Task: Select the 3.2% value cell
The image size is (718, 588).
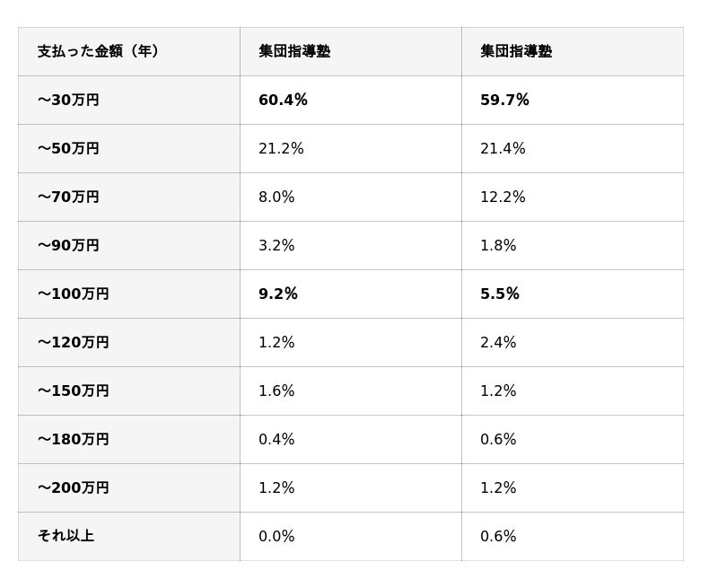Action: (x=276, y=245)
